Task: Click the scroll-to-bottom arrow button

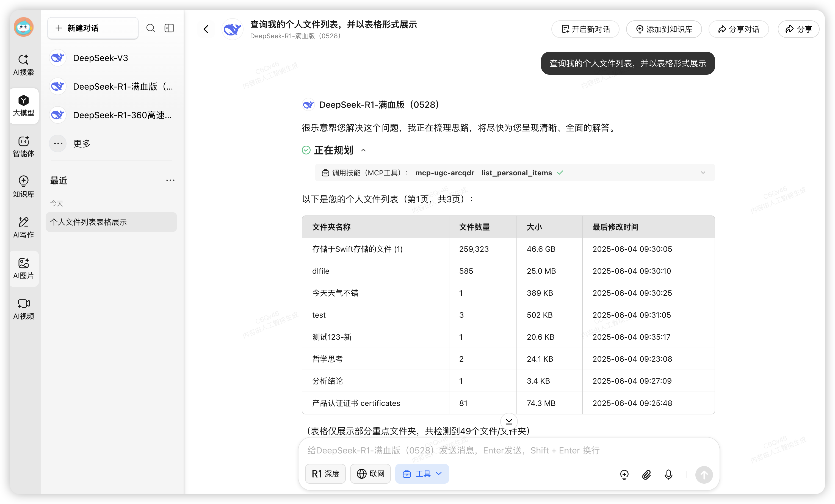Action: (509, 421)
